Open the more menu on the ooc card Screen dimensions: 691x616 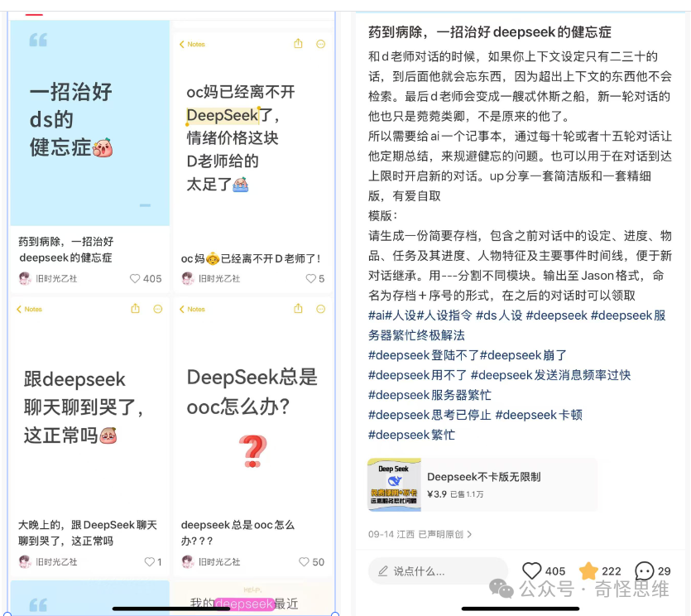(x=322, y=309)
